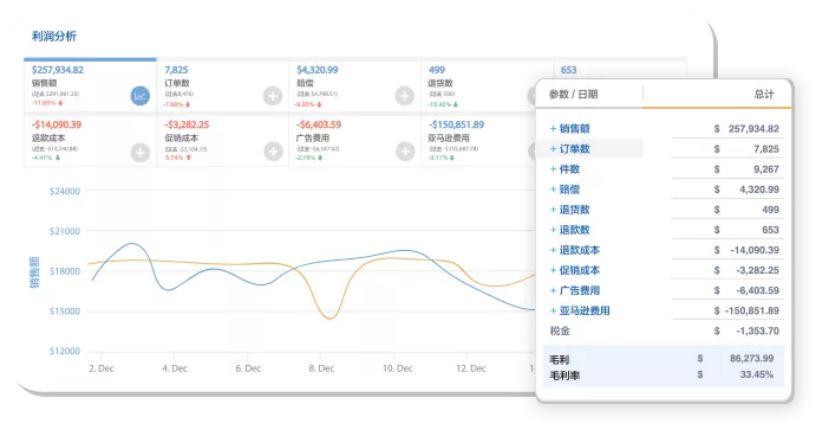Viewport: 830px width, 430px height.
Task: Click the 499 value in 退货数 card
Action: pos(437,70)
